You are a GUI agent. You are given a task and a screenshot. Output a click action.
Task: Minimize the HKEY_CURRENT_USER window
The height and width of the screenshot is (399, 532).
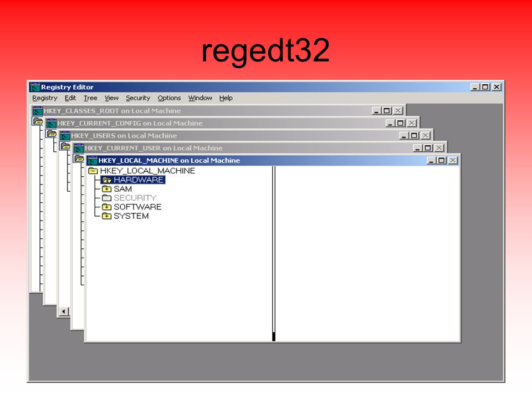click(x=418, y=149)
